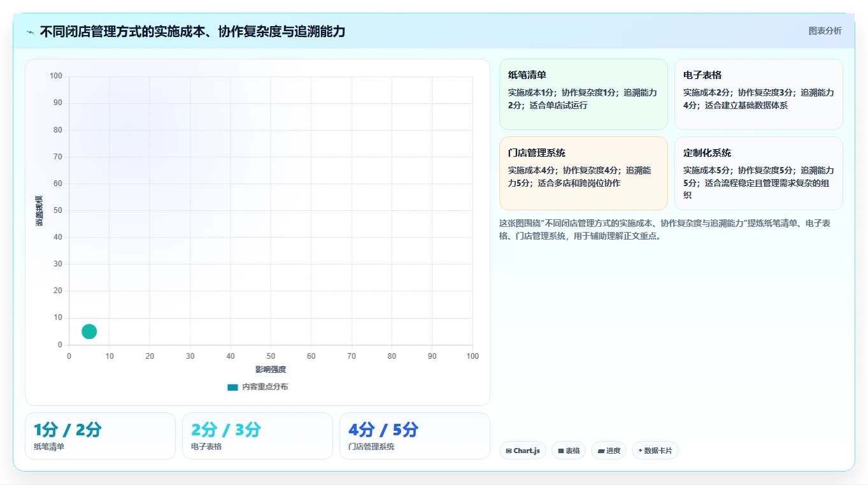The height and width of the screenshot is (485, 868).
Task: Click the 1分 / 2分 stat tile
Action: 100,436
